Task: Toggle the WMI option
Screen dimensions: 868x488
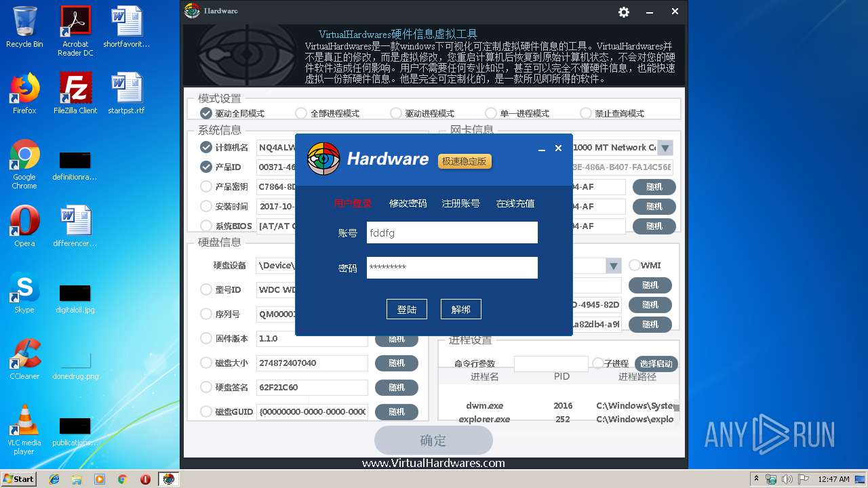Action: (635, 265)
